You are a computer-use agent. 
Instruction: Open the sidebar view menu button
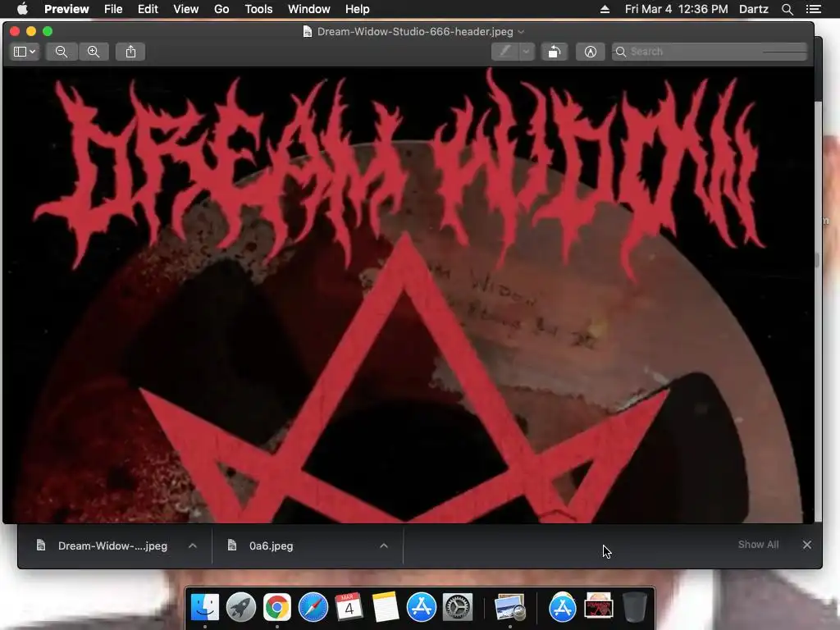pos(25,52)
